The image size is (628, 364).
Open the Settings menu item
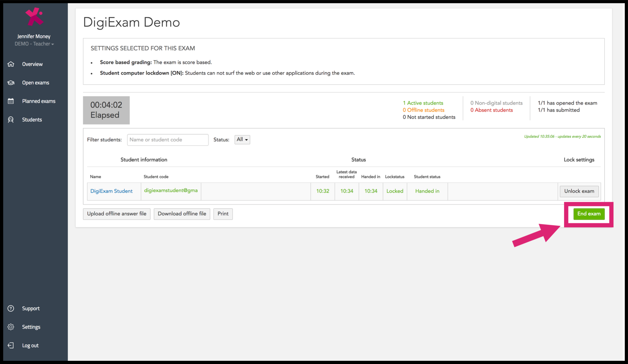[x=31, y=327]
